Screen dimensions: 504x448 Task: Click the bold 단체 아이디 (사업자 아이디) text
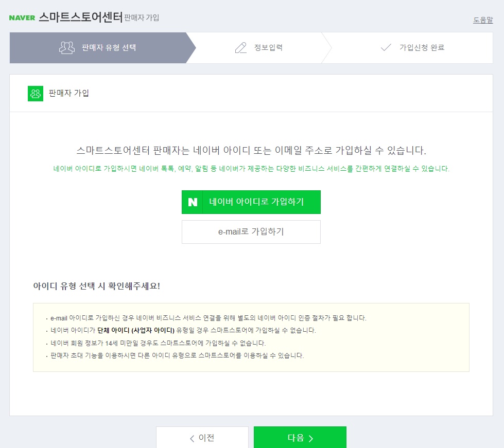click(x=136, y=330)
